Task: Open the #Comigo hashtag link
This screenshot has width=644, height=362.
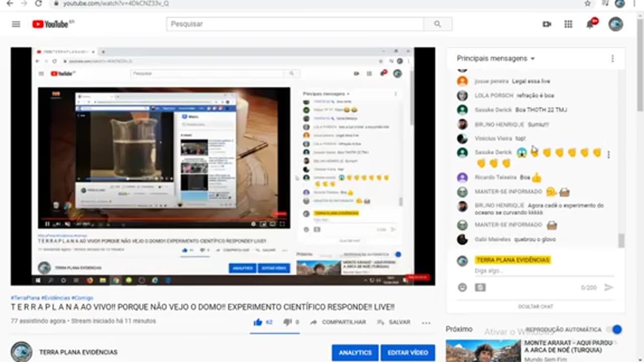Action: (x=82, y=298)
